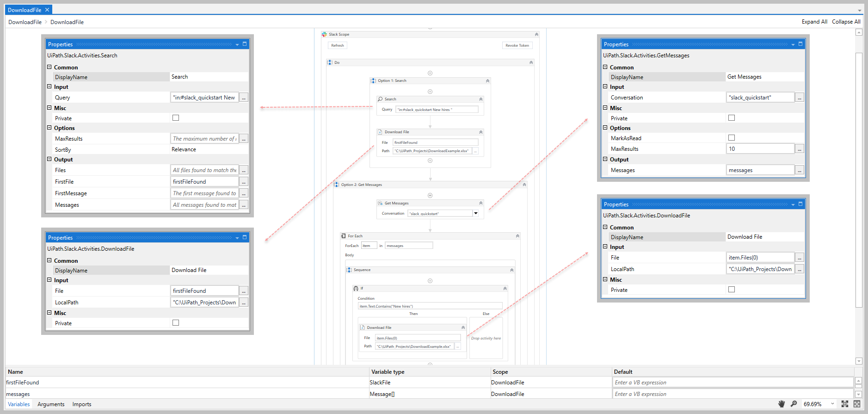This screenshot has width=868, height=414.
Task: Click add-activity plus above Search activity
Action: [x=430, y=92]
